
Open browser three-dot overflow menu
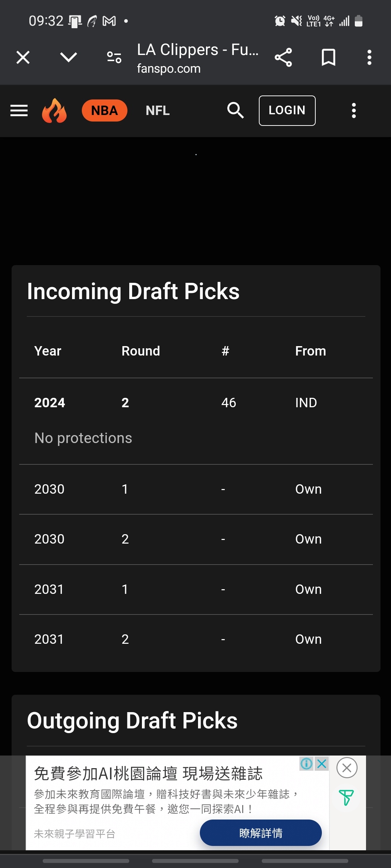click(369, 57)
